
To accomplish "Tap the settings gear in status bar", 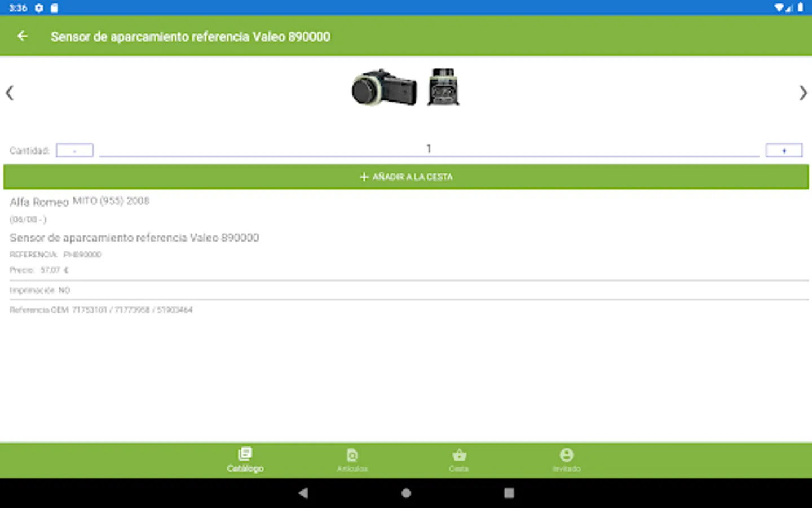I will pos(39,8).
